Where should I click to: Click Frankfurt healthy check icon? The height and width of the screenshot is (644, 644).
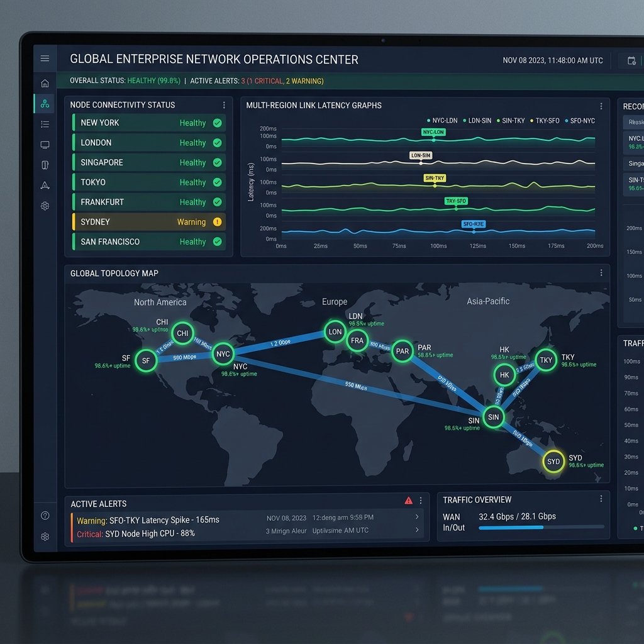pyautogui.click(x=217, y=202)
